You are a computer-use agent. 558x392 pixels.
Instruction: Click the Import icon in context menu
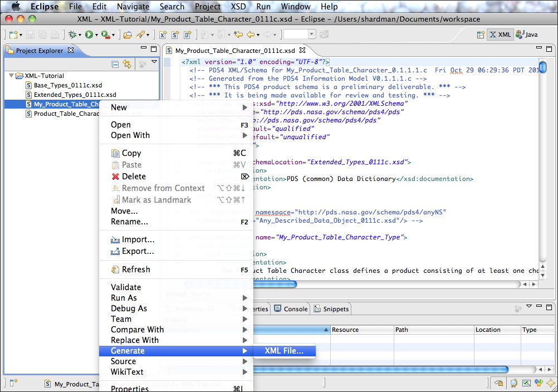115,240
